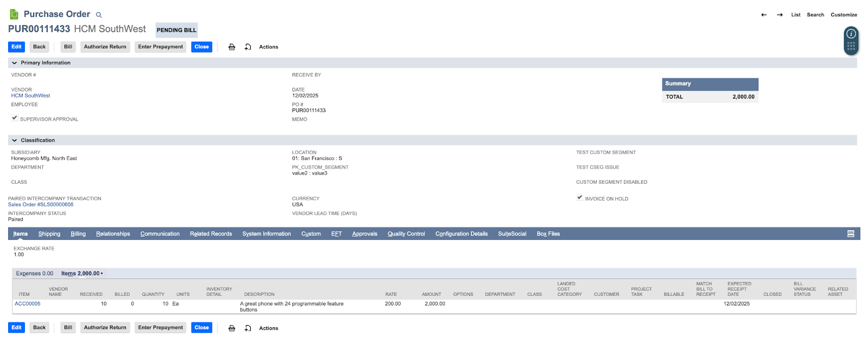Click the bottom print icon
The image size is (868, 350).
tap(232, 328)
